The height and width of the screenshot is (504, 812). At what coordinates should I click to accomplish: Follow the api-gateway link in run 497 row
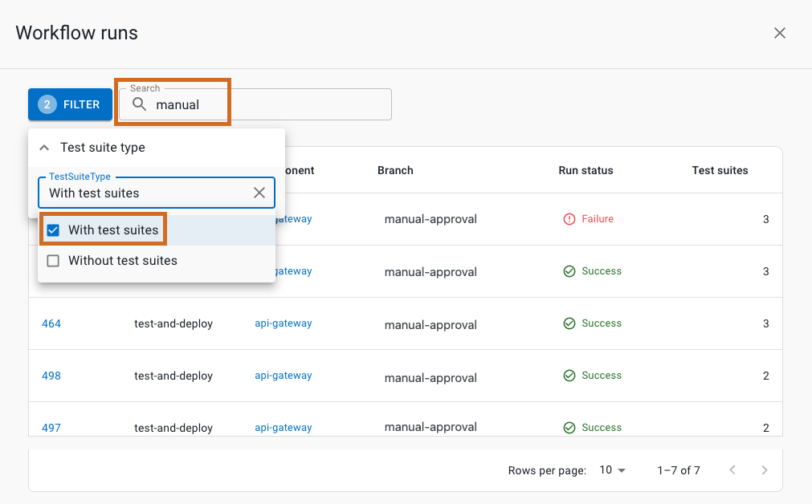point(284,428)
